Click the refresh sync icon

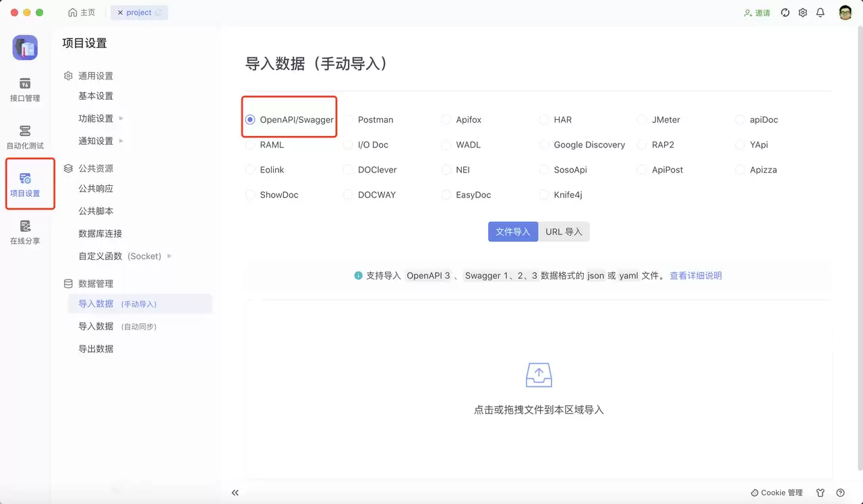785,13
